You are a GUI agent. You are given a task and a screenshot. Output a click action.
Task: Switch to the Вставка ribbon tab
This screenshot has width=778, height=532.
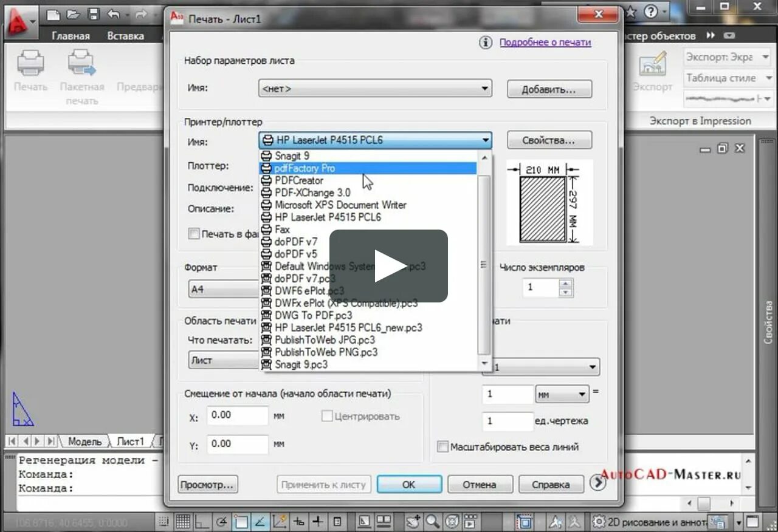click(126, 36)
